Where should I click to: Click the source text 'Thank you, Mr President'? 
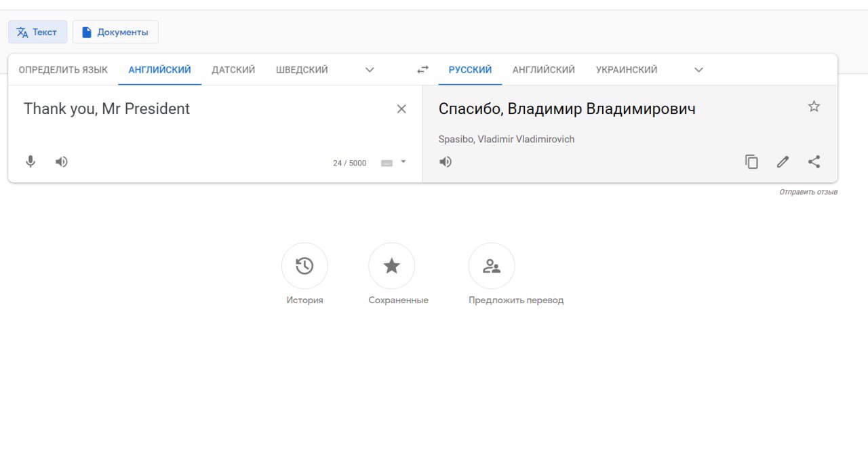106,109
